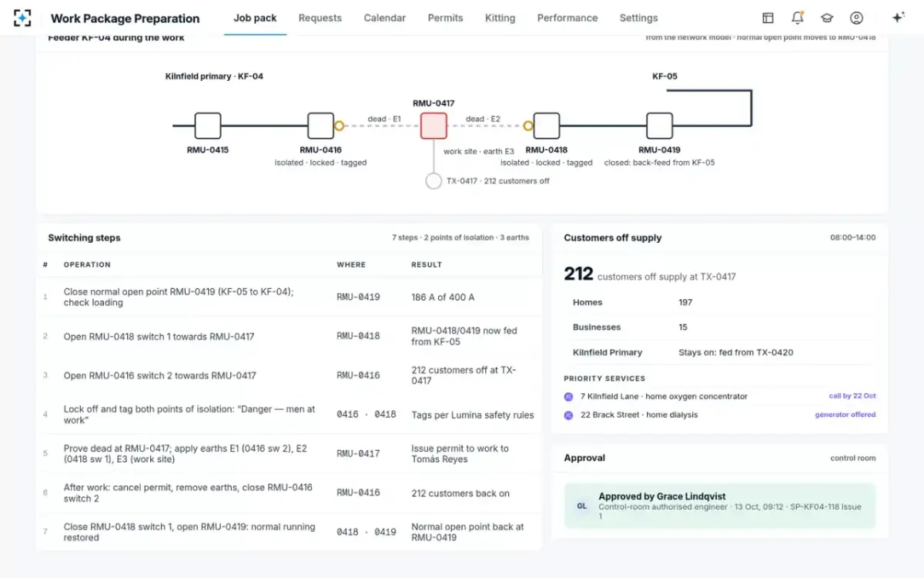Click the TX-0417 transformer circle
This screenshot has width=924, height=578.
[x=434, y=181]
